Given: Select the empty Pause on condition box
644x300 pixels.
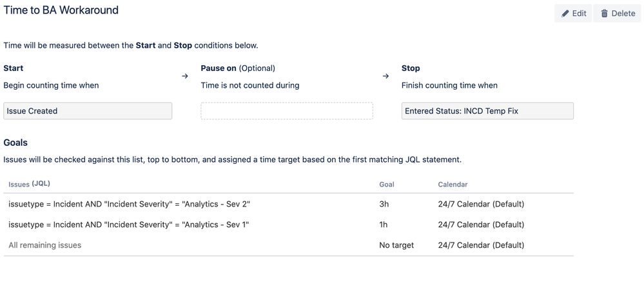Looking at the screenshot, I should (287, 111).
